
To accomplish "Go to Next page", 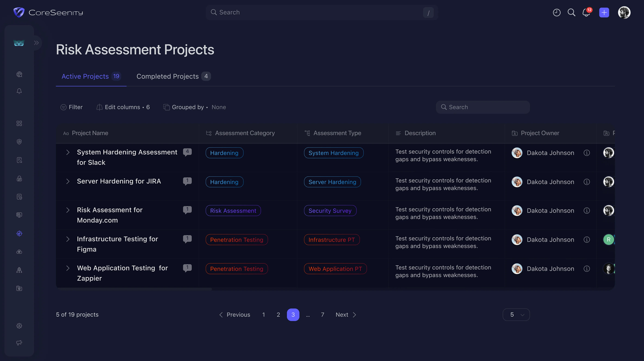I will click(x=346, y=315).
